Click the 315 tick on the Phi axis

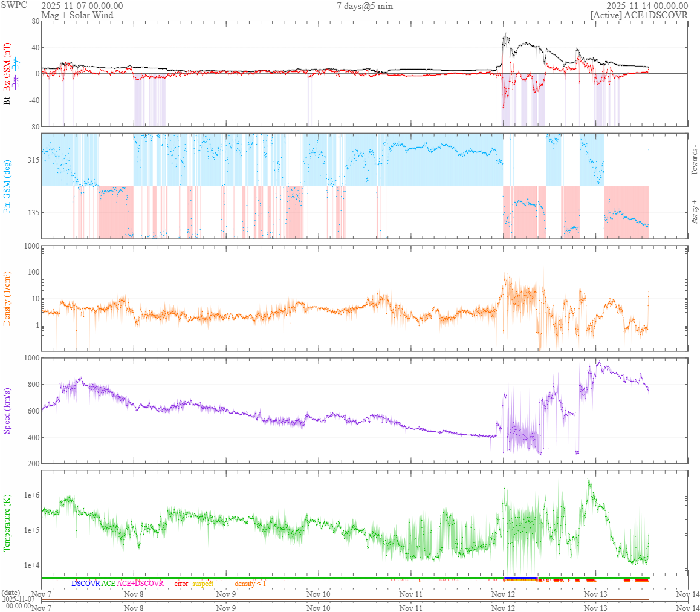point(33,160)
